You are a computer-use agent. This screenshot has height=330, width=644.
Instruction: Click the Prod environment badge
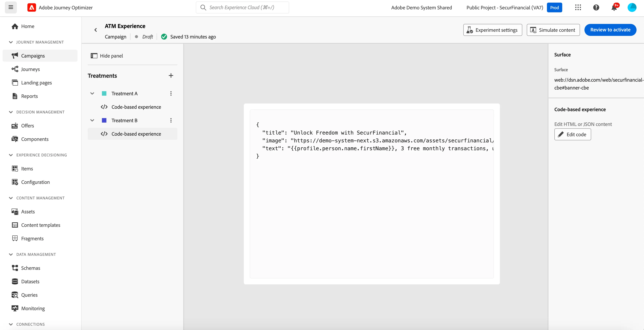coord(554,7)
